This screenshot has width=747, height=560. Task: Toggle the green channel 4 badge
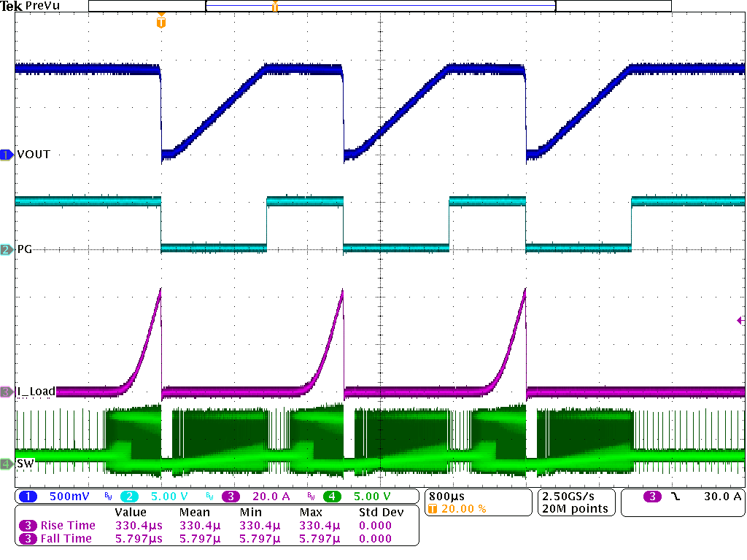(x=333, y=497)
